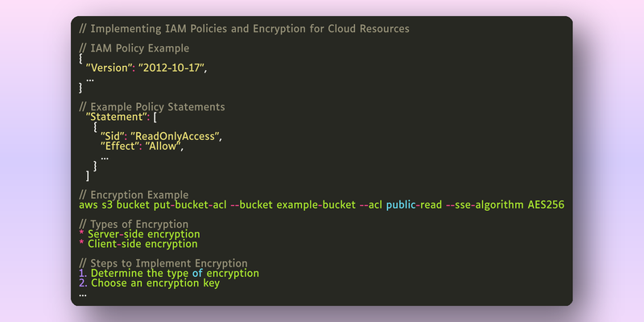
Task: Click the "AES256" algorithm text
Action: click(546, 204)
